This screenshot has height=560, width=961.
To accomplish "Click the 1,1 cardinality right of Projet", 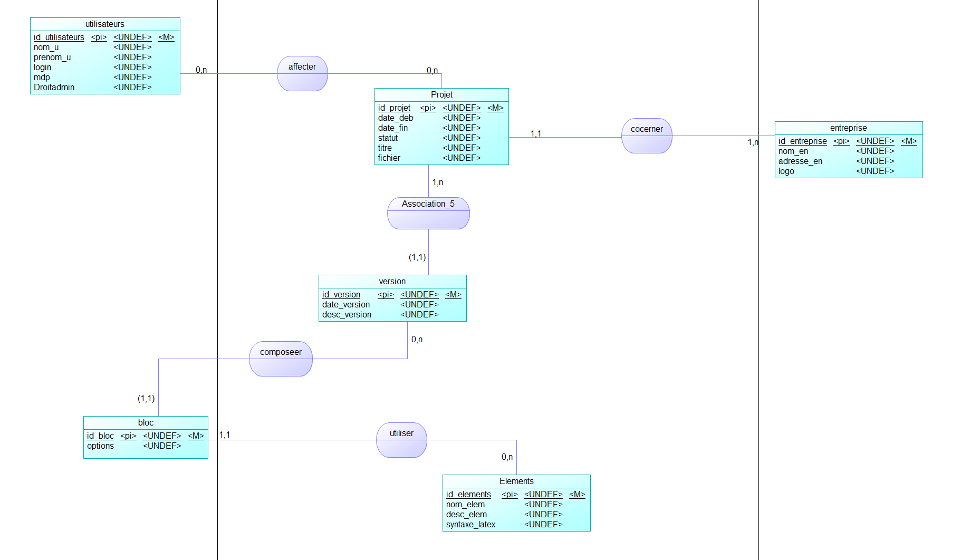I will tap(536, 134).
